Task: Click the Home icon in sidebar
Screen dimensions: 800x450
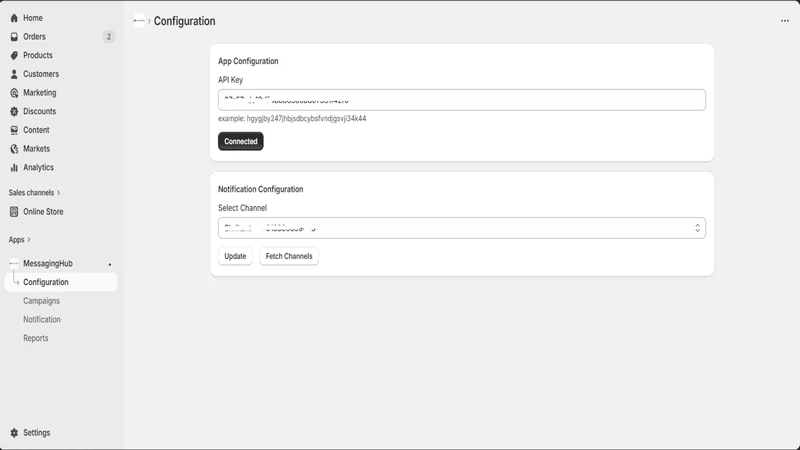Action: [14, 18]
